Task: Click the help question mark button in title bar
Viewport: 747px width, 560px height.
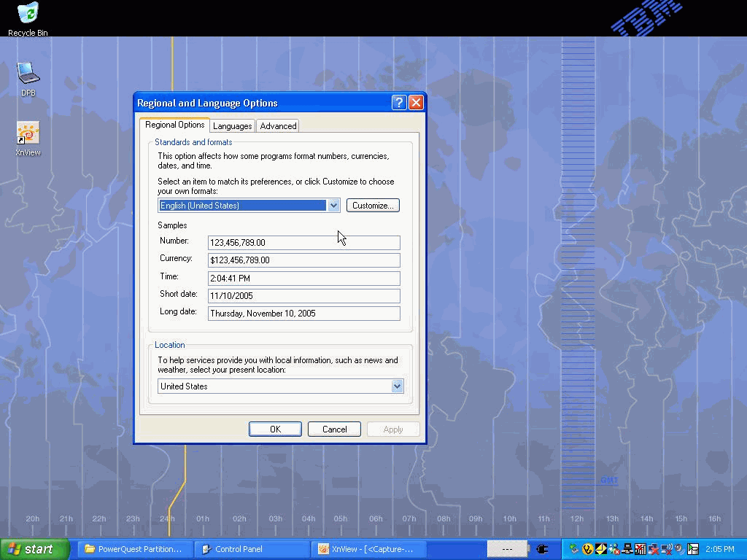Action: 398,103
